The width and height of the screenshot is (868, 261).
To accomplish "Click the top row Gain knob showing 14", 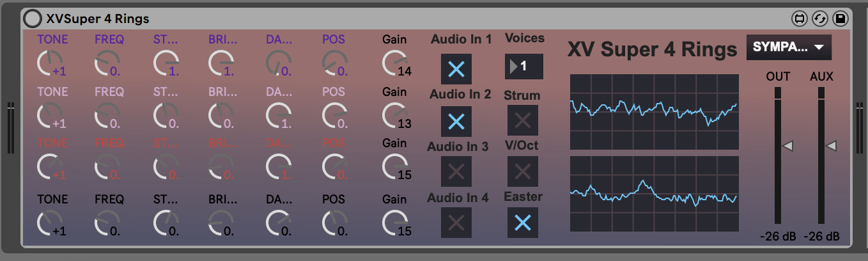I will [392, 63].
